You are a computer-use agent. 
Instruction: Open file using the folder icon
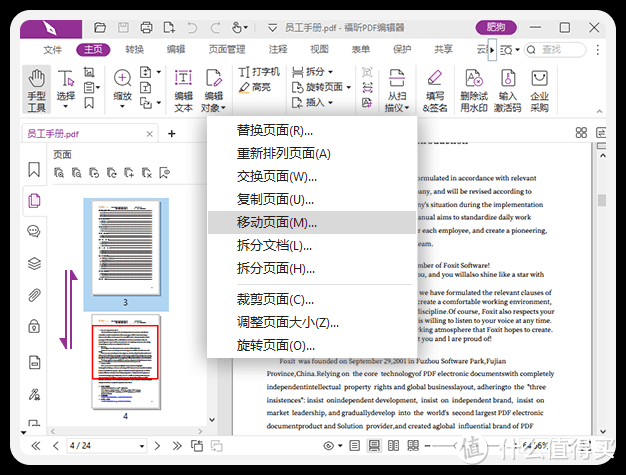[100, 28]
